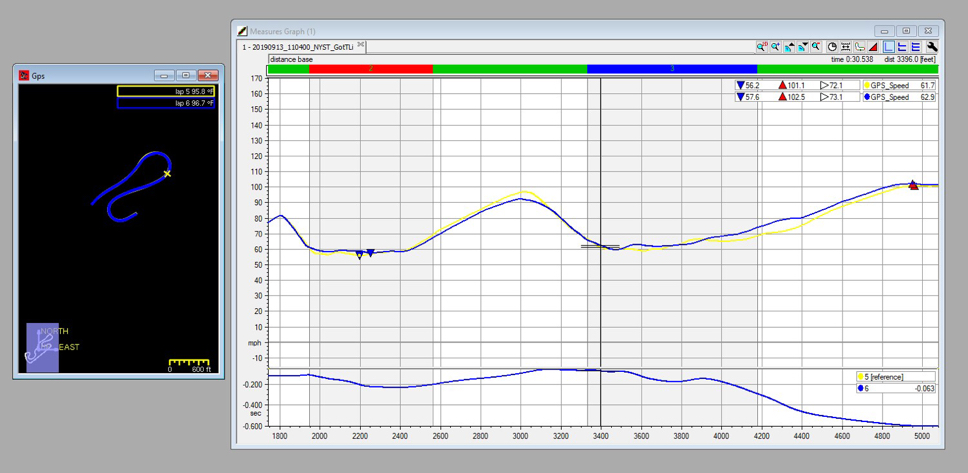Click the blue segment 3 in split bar

point(672,69)
